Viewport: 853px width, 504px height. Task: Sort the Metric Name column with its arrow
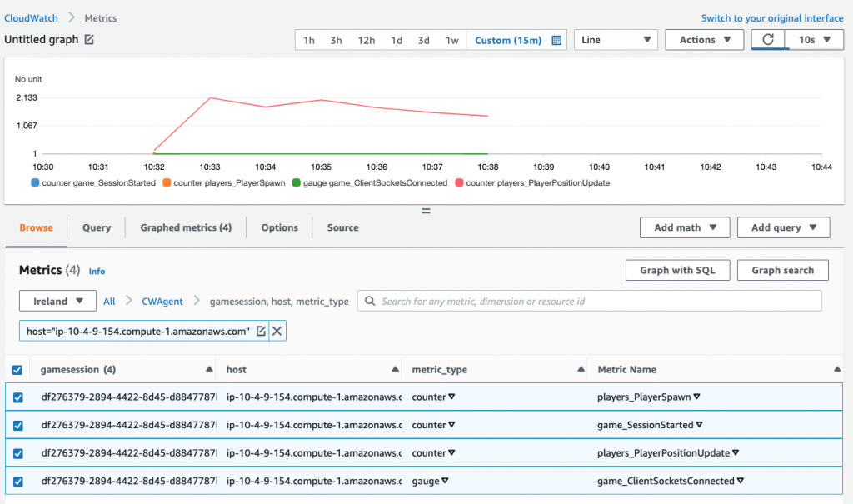837,369
